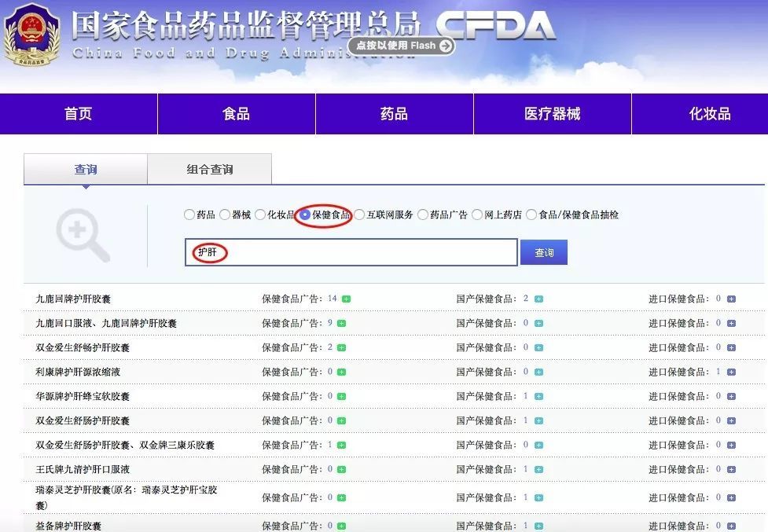Click green plus for 利康牌护肝源浓缩液 广告
Image resolution: width=768 pixels, height=532 pixels.
(342, 372)
